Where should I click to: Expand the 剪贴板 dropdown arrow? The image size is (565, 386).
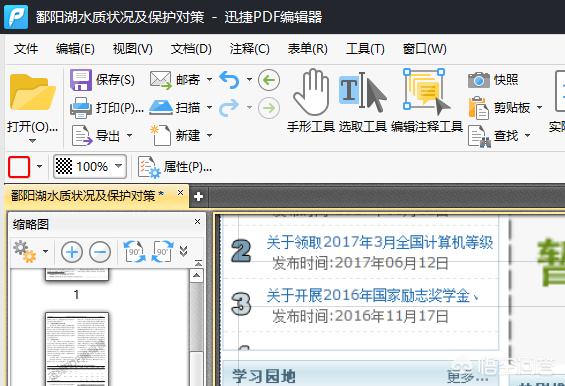[x=539, y=107]
